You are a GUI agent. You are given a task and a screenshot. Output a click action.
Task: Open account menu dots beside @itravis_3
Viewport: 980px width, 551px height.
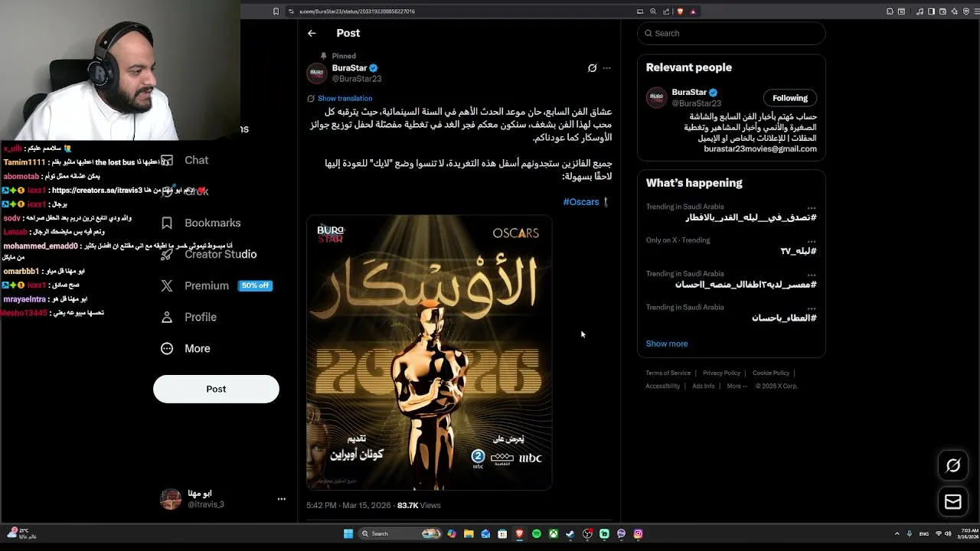[x=281, y=499]
